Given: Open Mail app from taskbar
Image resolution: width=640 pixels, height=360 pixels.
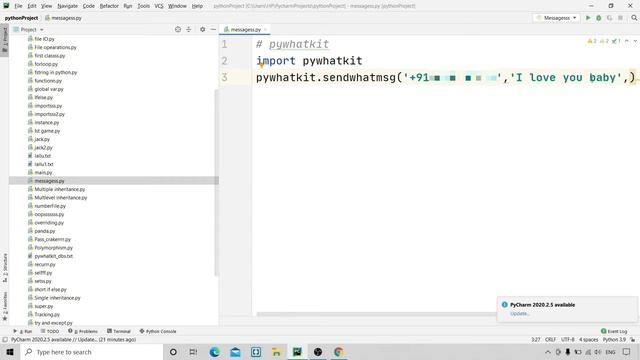Looking at the screenshot, I should (235, 352).
